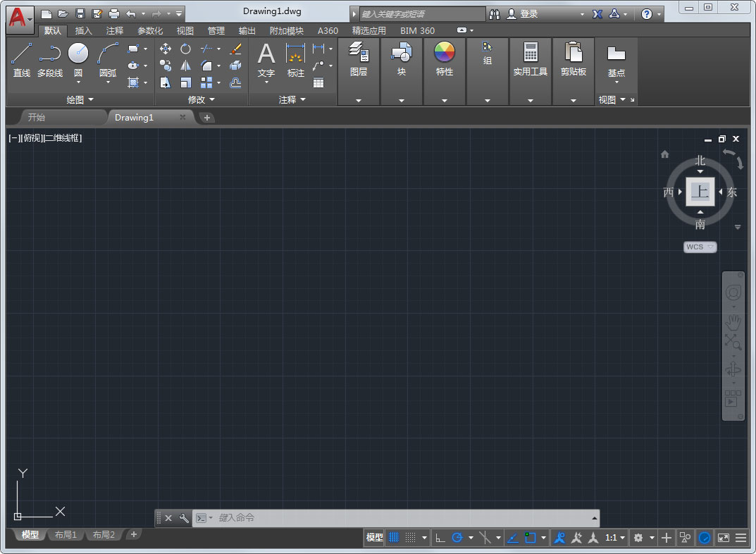This screenshot has width=756, height=554.
Task: Rotate the view using the ViewCube 北 face
Action: pos(700,161)
